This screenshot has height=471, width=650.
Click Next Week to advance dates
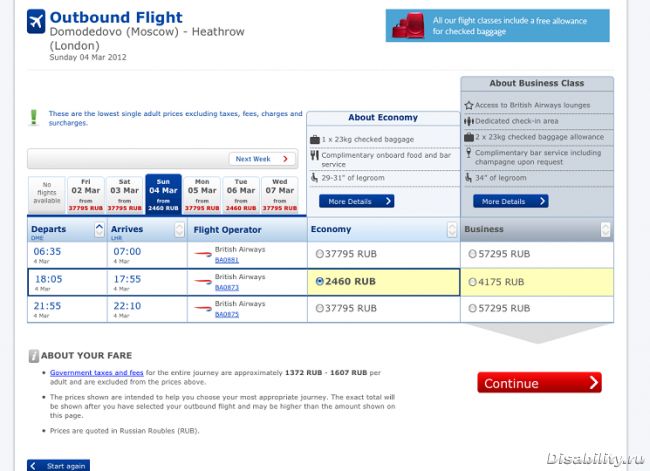(x=262, y=159)
